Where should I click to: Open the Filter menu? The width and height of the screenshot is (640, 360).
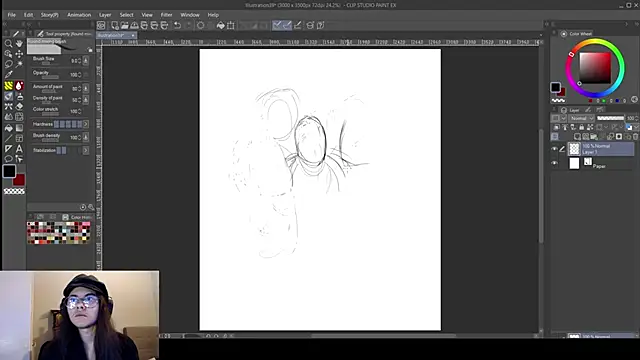coord(166,15)
